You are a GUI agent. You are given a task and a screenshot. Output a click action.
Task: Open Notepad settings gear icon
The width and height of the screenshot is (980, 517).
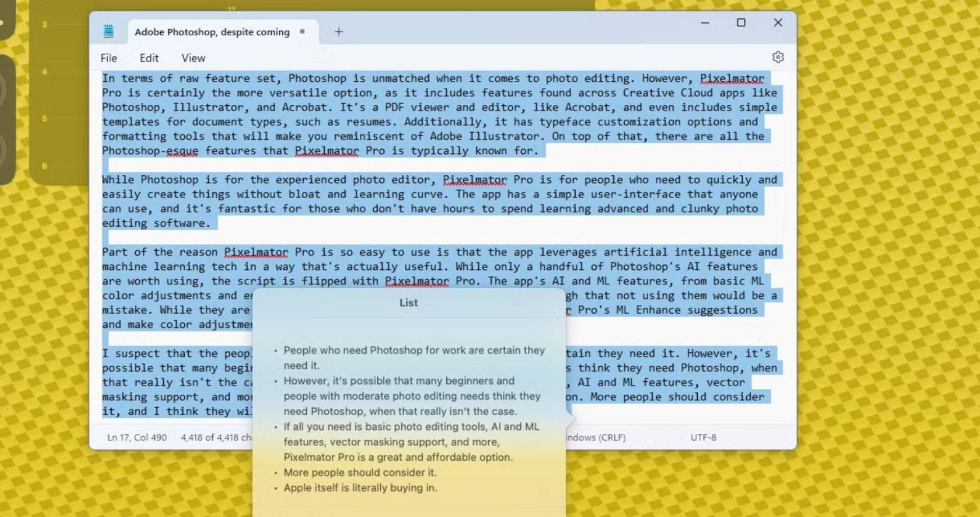point(778,57)
